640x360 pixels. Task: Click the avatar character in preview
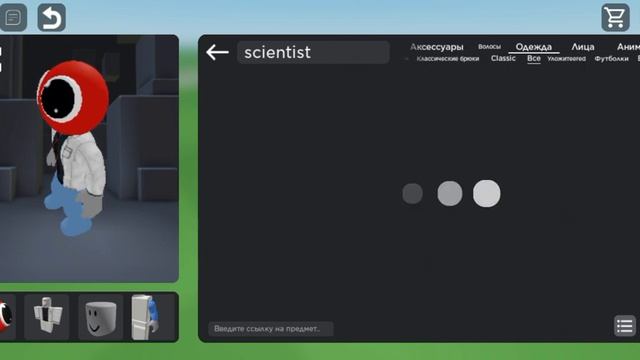pos(74,147)
